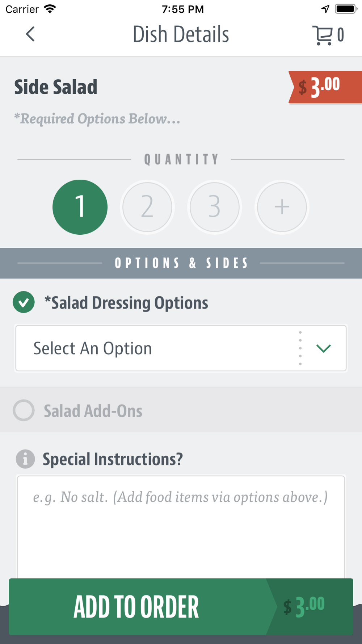Click the green dropdown chevron arrow
362x644 pixels.
point(323,348)
